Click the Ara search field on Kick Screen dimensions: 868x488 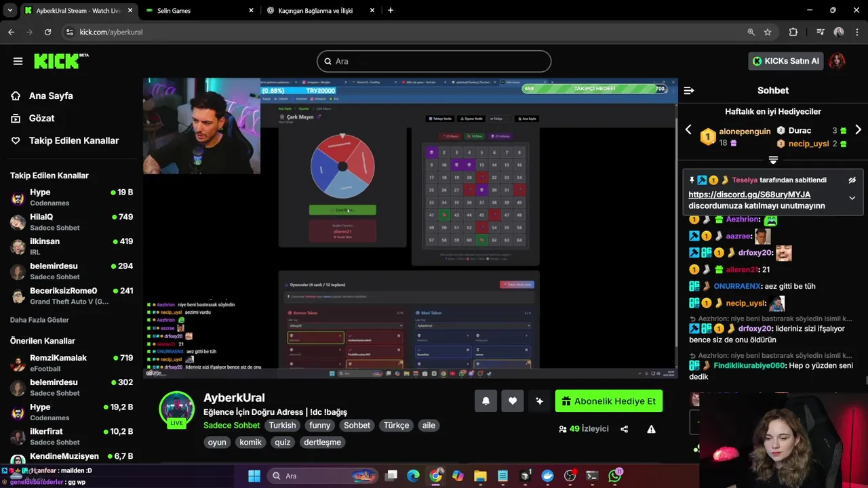click(434, 61)
